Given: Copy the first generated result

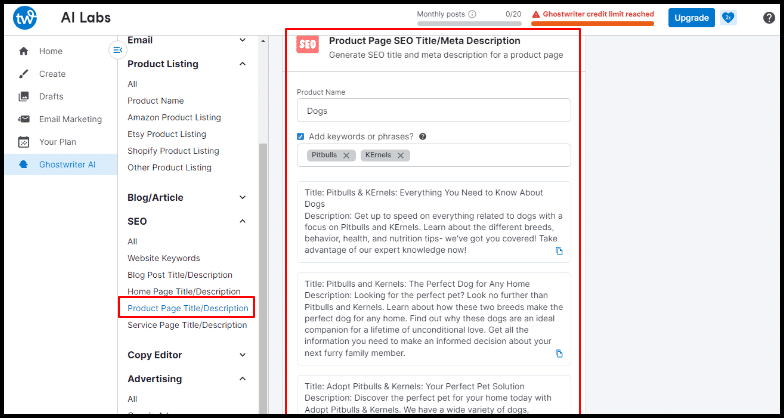Looking at the screenshot, I should click(560, 251).
